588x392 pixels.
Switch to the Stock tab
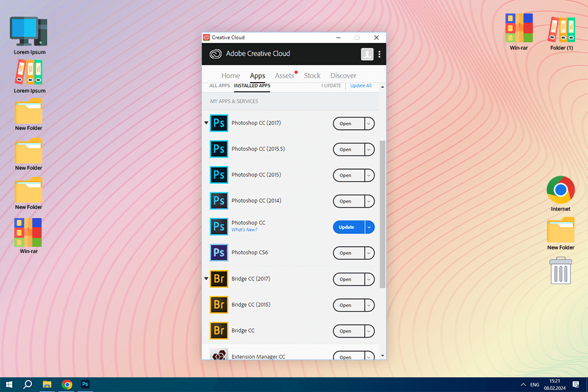click(x=312, y=75)
